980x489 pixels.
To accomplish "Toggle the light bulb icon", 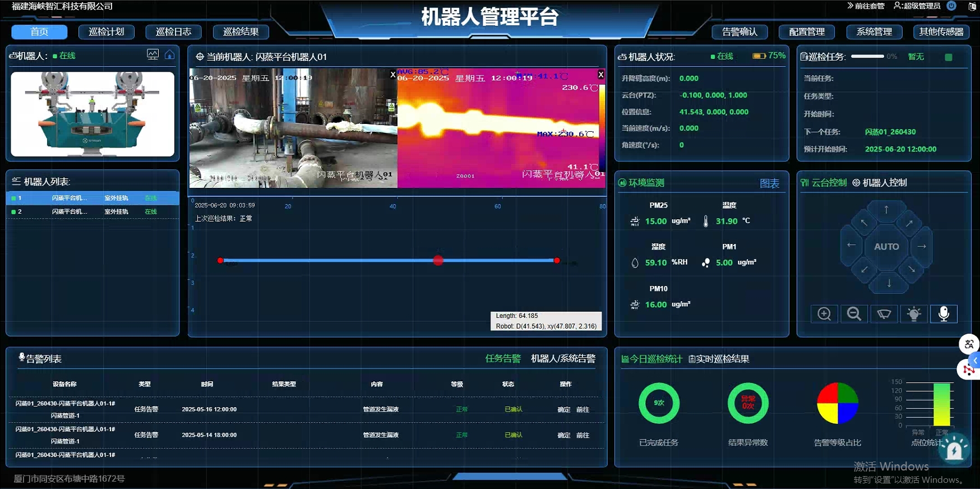I will pyautogui.click(x=914, y=314).
